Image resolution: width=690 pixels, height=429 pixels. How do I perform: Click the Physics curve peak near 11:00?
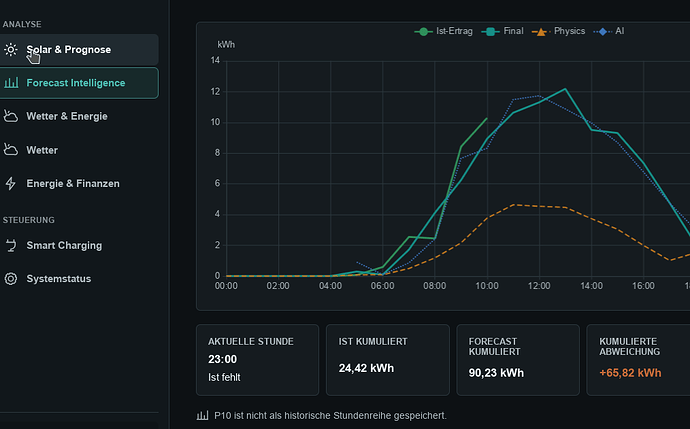(514, 205)
